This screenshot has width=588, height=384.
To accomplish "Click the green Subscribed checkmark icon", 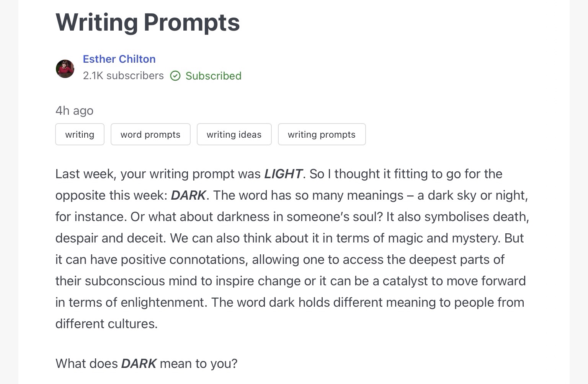I will [x=175, y=76].
